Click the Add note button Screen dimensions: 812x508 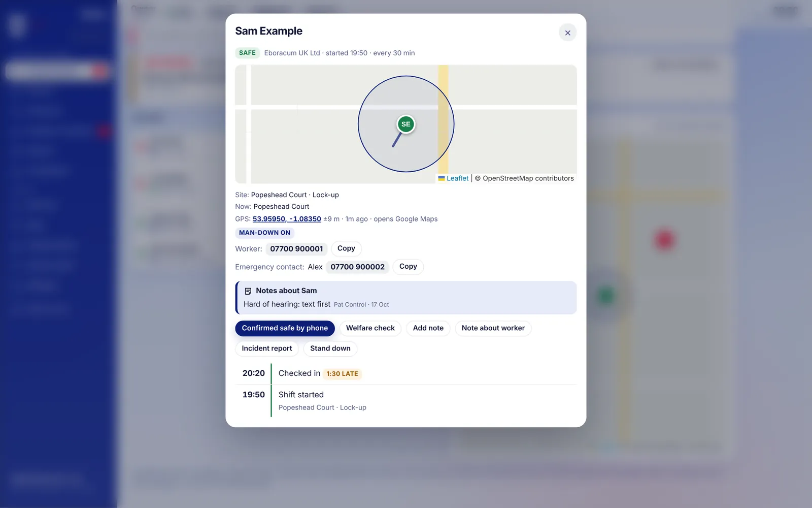(428, 328)
